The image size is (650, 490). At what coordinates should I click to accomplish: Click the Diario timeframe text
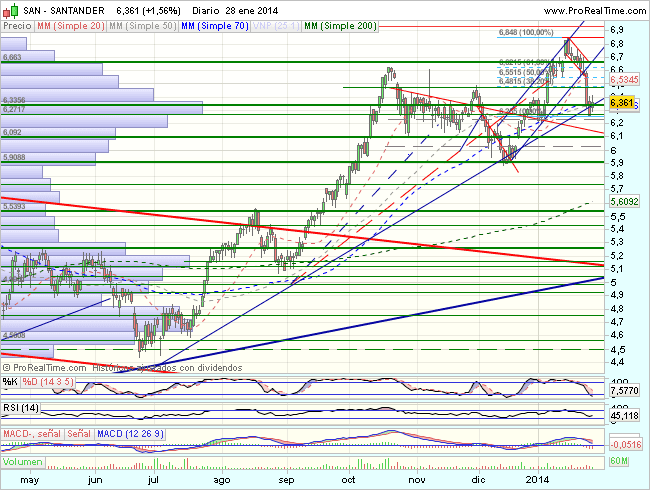(206, 11)
